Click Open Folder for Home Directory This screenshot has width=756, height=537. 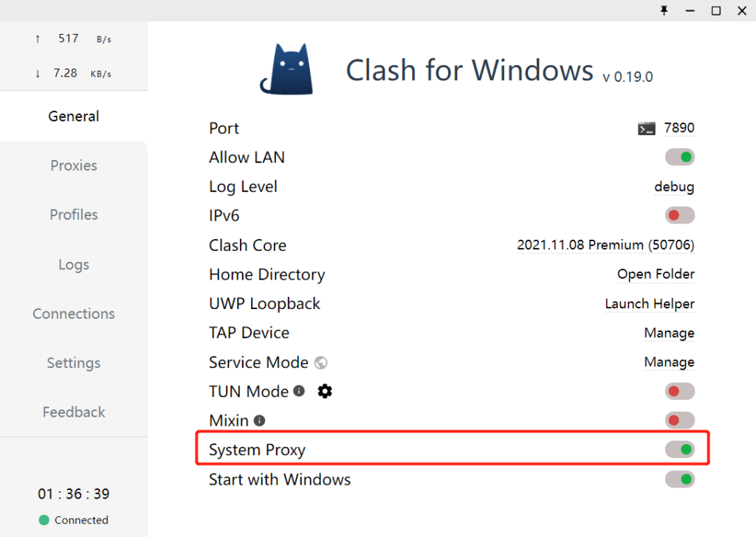(656, 274)
